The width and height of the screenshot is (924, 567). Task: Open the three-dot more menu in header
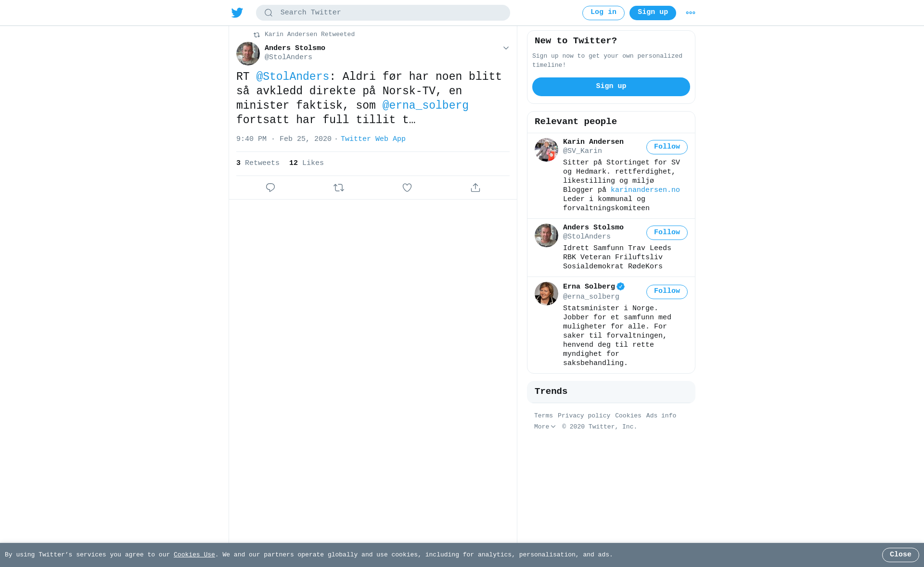[x=691, y=13]
